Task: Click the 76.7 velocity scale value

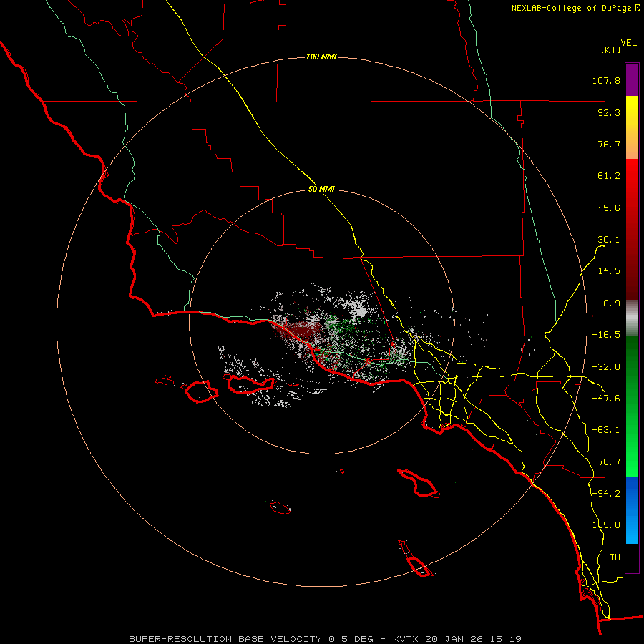Action: (x=609, y=144)
